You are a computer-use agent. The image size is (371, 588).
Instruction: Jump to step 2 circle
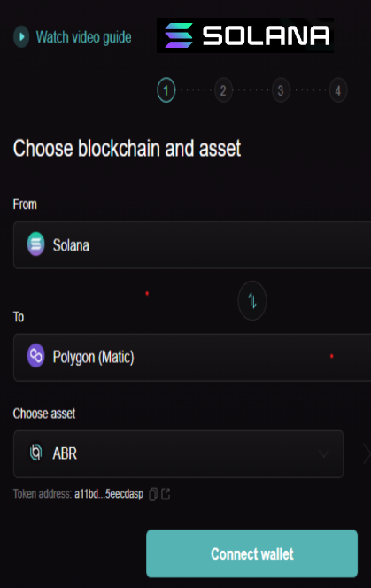click(x=223, y=90)
